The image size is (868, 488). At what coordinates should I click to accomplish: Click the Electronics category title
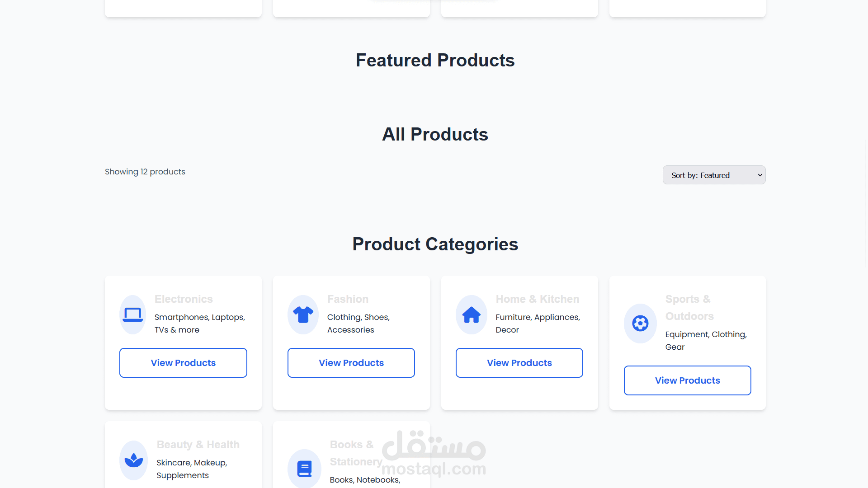pyautogui.click(x=184, y=299)
